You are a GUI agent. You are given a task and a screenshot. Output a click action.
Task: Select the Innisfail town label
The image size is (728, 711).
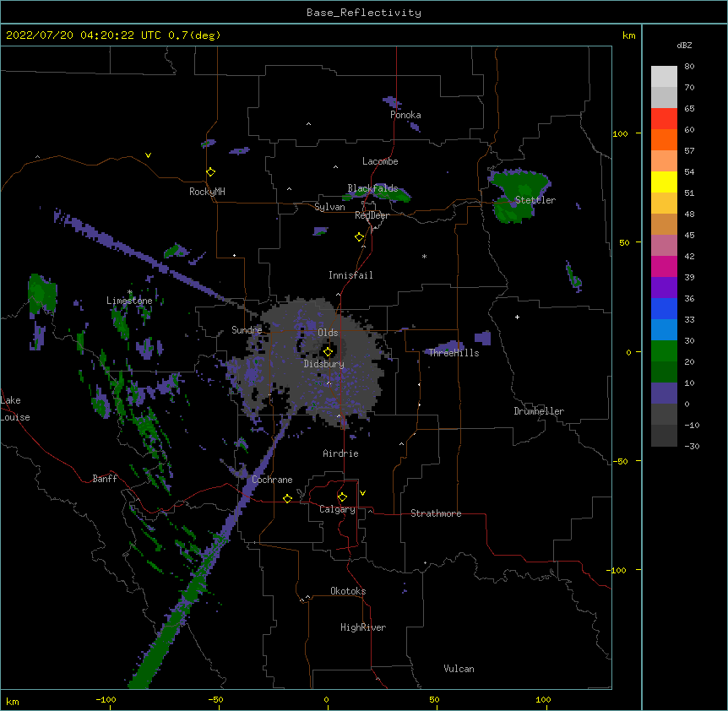pyautogui.click(x=350, y=275)
